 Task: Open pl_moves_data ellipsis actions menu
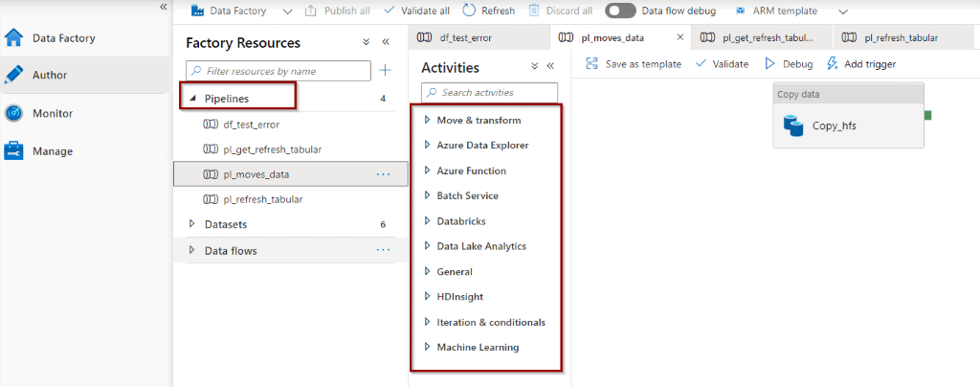[383, 174]
